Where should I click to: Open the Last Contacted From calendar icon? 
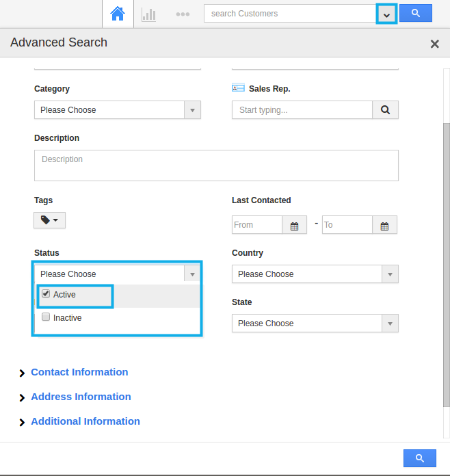(x=294, y=225)
